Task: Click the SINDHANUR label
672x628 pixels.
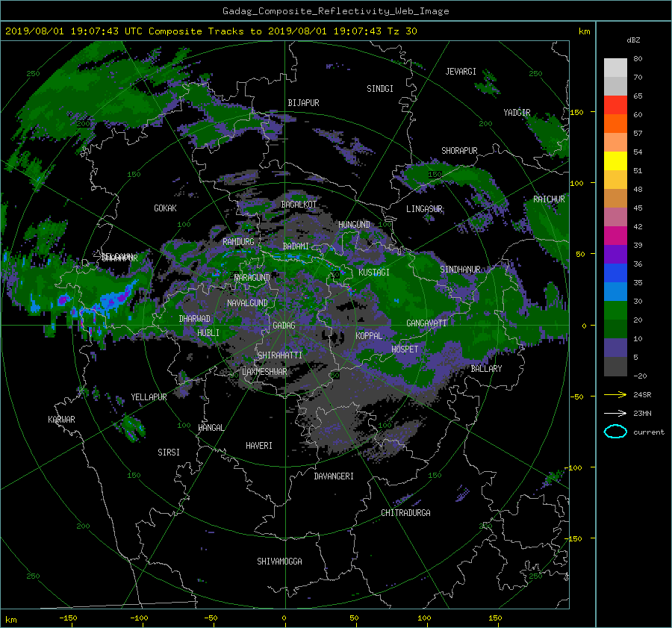Action: (460, 270)
